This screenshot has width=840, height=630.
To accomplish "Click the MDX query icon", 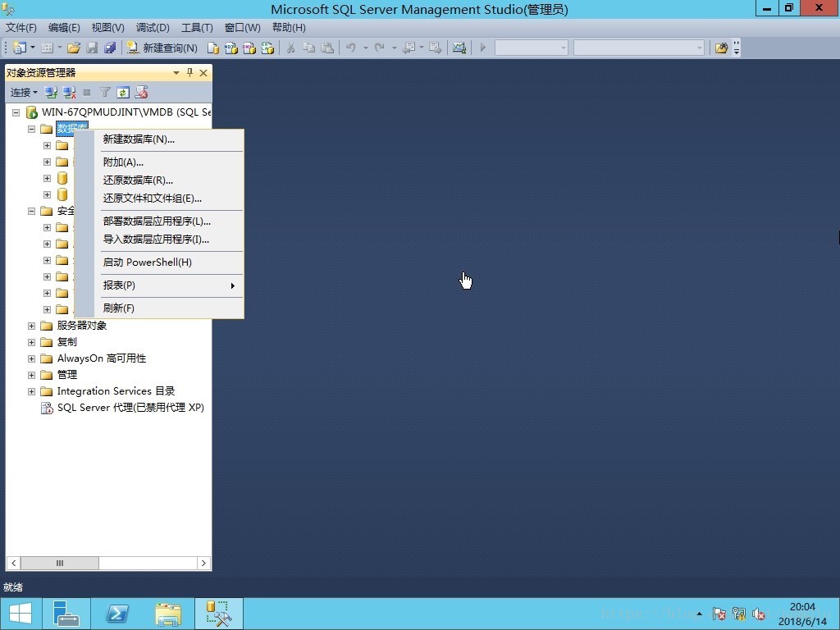I will coord(231,48).
